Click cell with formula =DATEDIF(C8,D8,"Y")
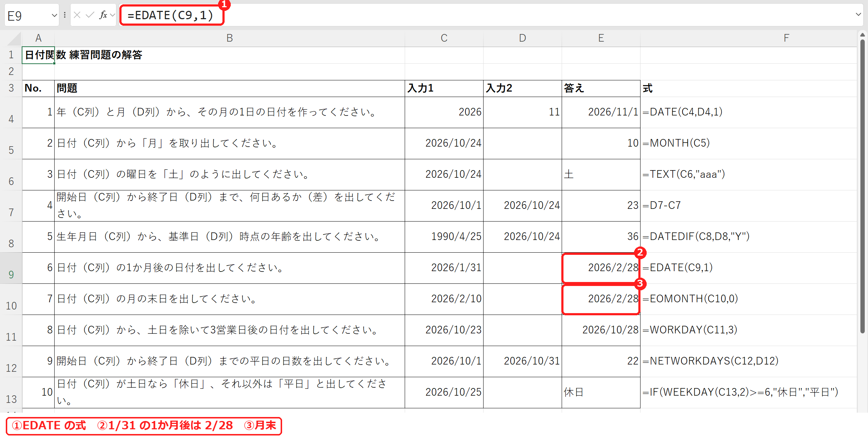 [749, 237]
